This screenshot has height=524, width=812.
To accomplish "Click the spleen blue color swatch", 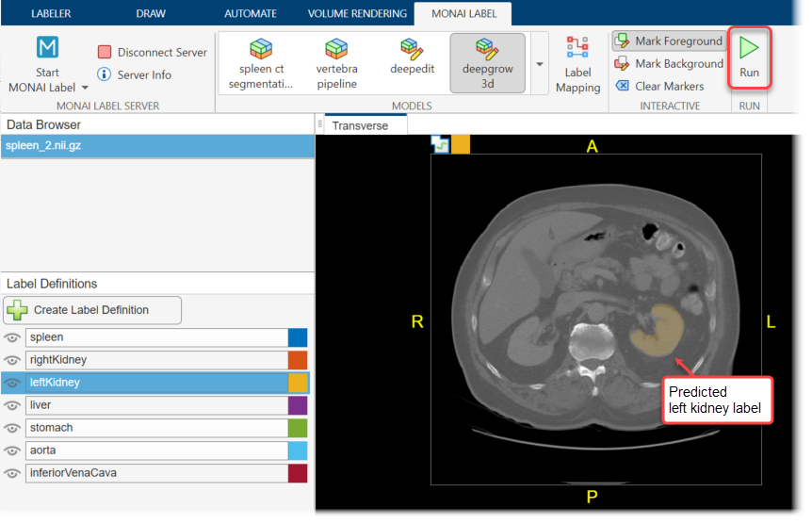I will tap(298, 337).
